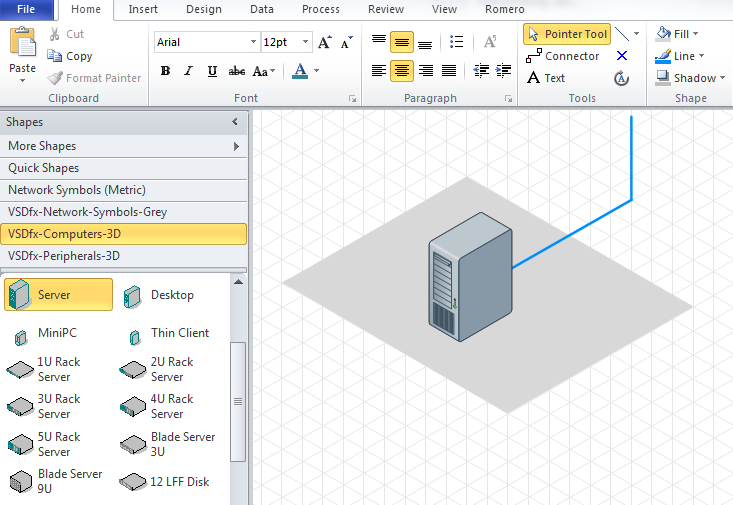Open the Arial font name dropdown

(253, 42)
